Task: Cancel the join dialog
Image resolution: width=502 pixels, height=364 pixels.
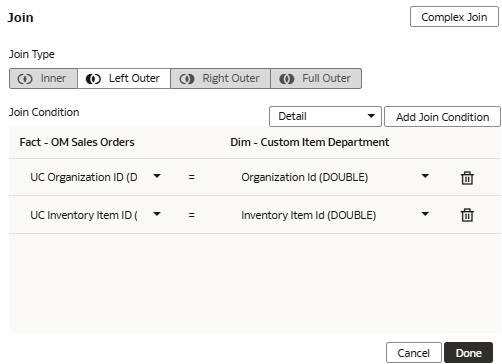Action: point(414,353)
